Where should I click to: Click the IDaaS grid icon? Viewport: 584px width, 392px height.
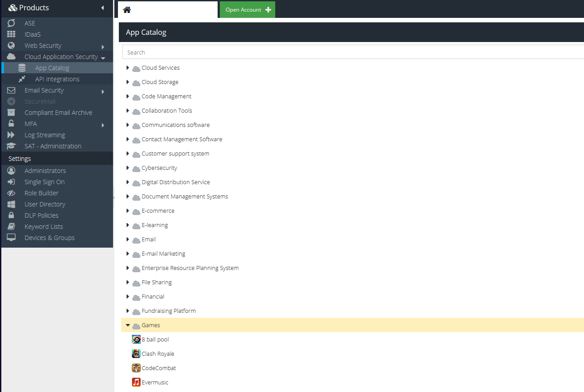[x=11, y=34]
